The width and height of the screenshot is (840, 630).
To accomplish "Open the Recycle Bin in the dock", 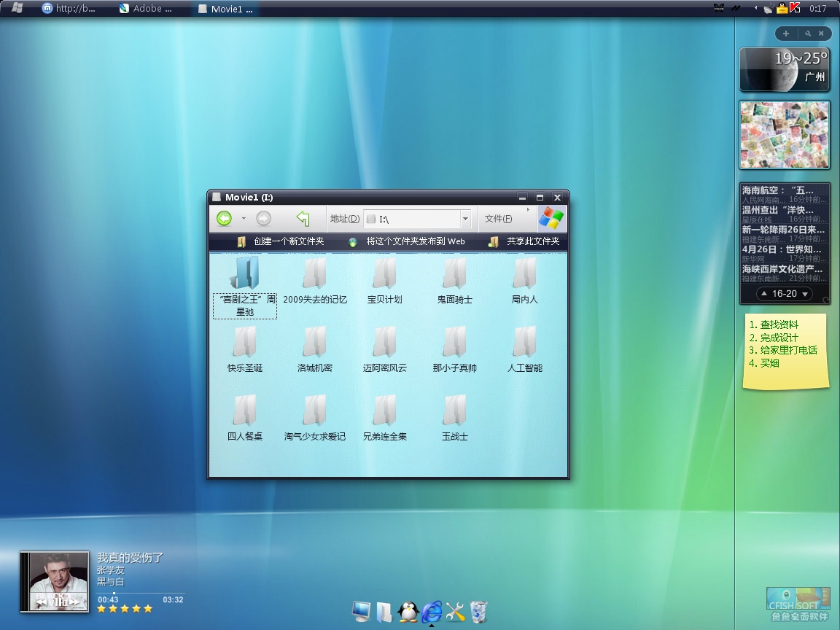I will [x=478, y=612].
